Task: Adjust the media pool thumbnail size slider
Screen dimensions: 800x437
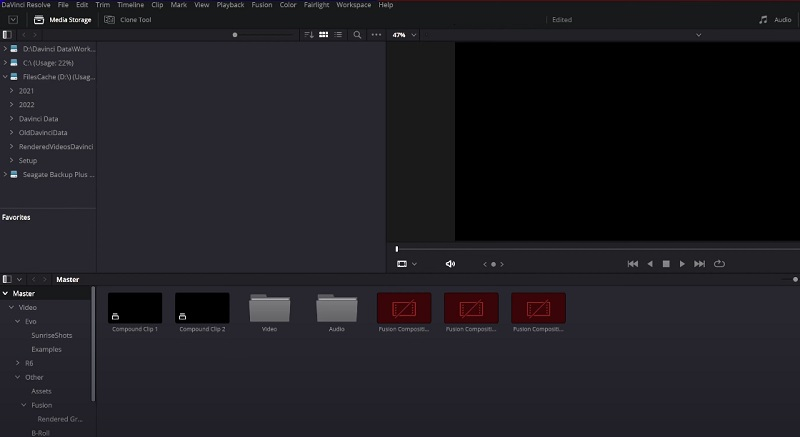Action: 795,279
